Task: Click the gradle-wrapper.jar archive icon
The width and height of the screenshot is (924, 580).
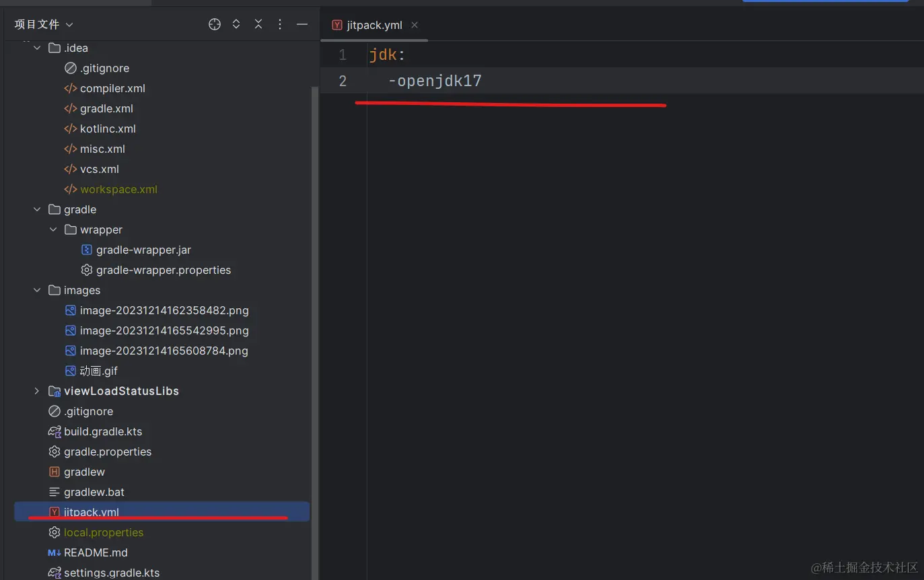Action: pos(87,250)
